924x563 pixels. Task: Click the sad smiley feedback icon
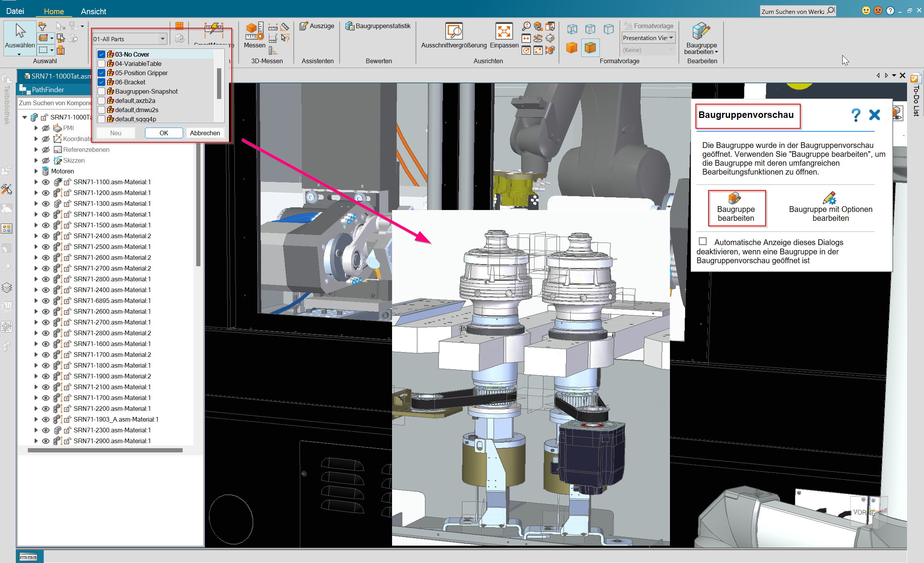pyautogui.click(x=878, y=11)
